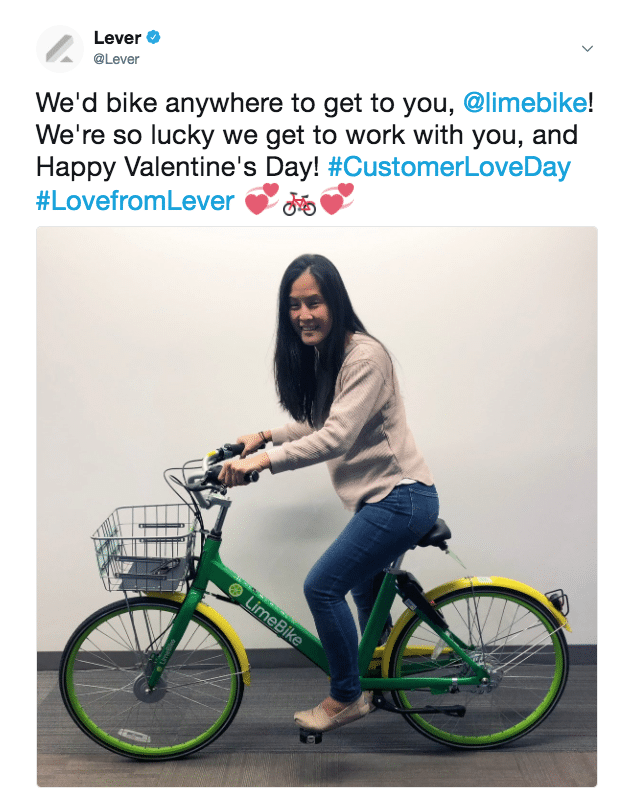Click the red bicycle emoji
Viewport: 629px width, 798px height.
pyautogui.click(x=300, y=204)
